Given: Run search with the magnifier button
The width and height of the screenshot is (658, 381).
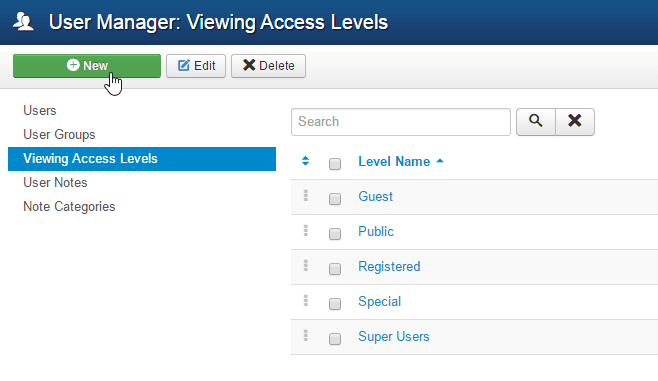Looking at the screenshot, I should tap(536, 122).
